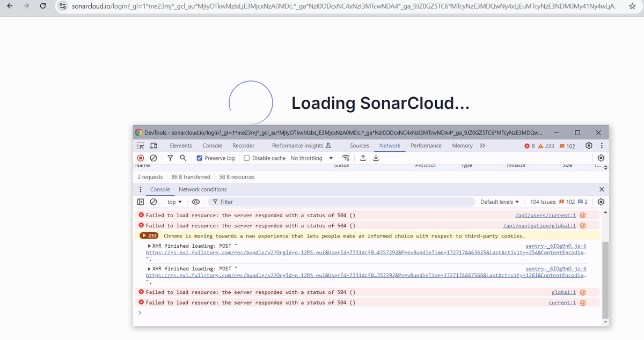Activate DevTools inspect element picker
Screen dimensions: 644x340
point(141,146)
